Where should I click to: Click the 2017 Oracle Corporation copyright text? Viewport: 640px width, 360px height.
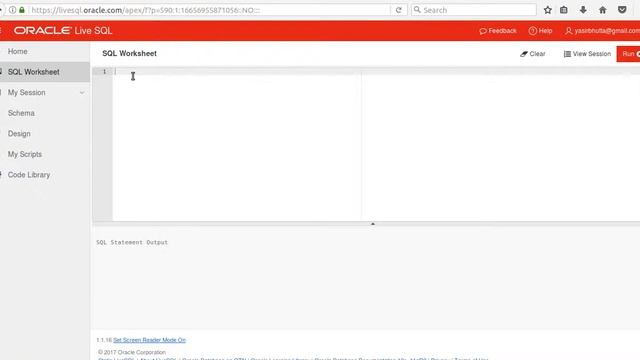[132, 352]
